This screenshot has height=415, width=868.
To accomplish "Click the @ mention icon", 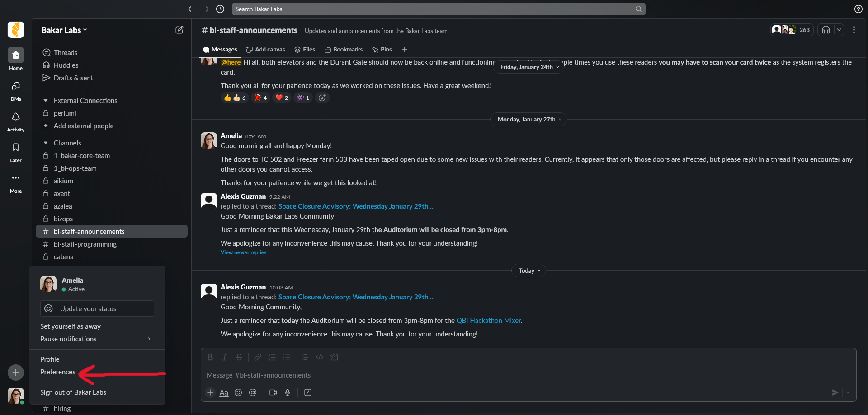I will tap(253, 392).
